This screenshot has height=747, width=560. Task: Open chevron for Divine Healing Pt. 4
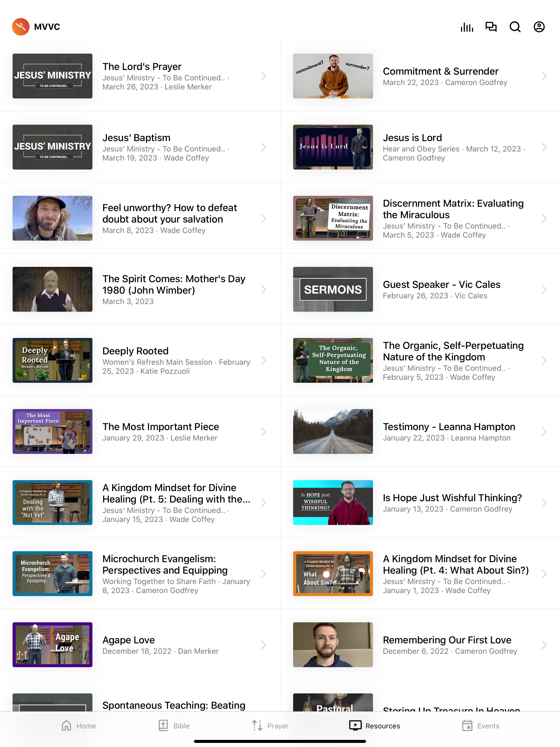(x=544, y=574)
